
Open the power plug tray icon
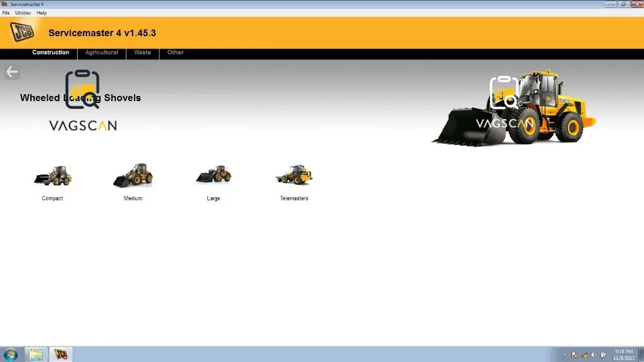pos(603,355)
